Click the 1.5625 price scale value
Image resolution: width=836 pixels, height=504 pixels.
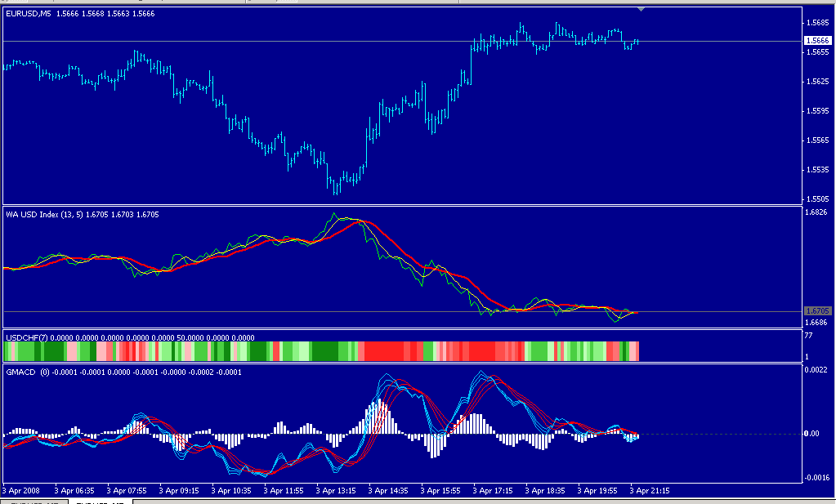818,82
